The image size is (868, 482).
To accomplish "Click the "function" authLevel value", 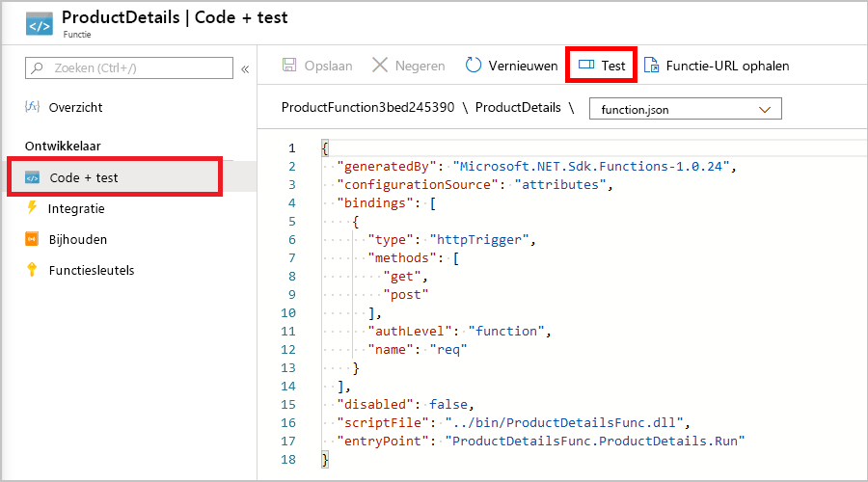I will [506, 331].
